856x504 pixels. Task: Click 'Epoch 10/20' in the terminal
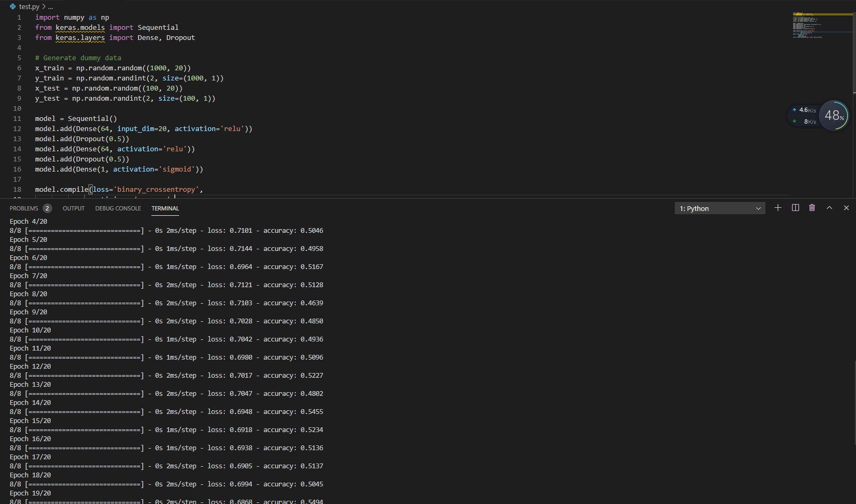click(30, 330)
